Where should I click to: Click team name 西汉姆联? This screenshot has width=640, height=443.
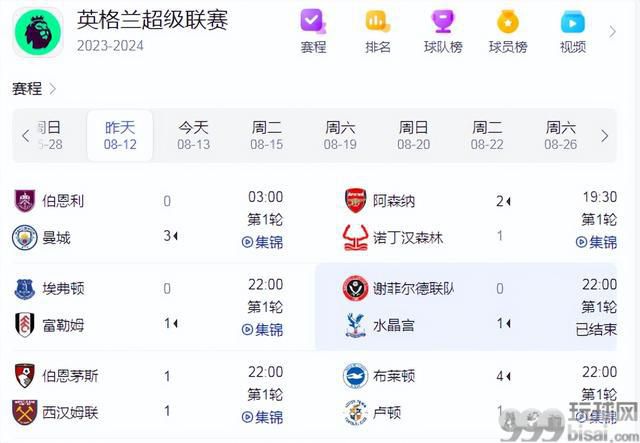point(70,412)
